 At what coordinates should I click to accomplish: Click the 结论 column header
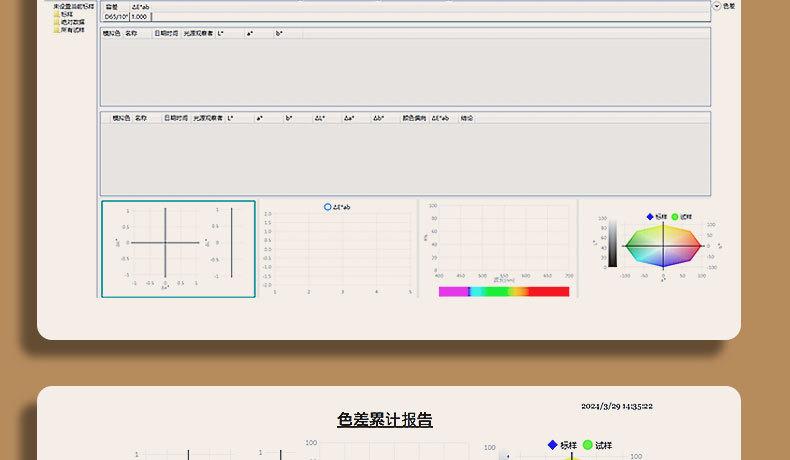point(467,118)
